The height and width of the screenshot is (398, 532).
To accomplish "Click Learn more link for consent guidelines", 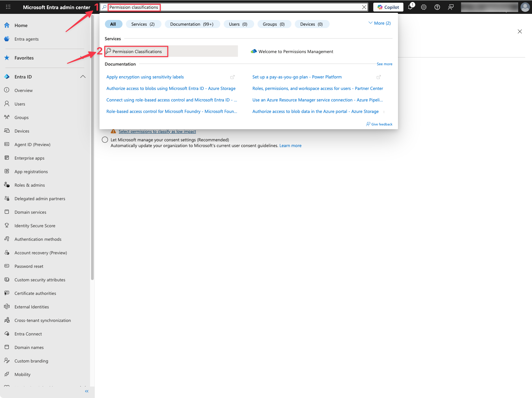I will (290, 146).
